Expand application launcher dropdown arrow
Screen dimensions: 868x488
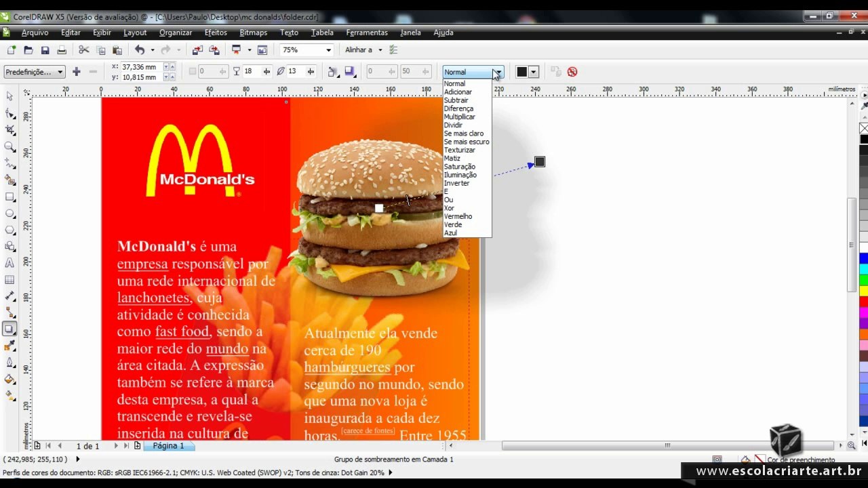tap(249, 50)
